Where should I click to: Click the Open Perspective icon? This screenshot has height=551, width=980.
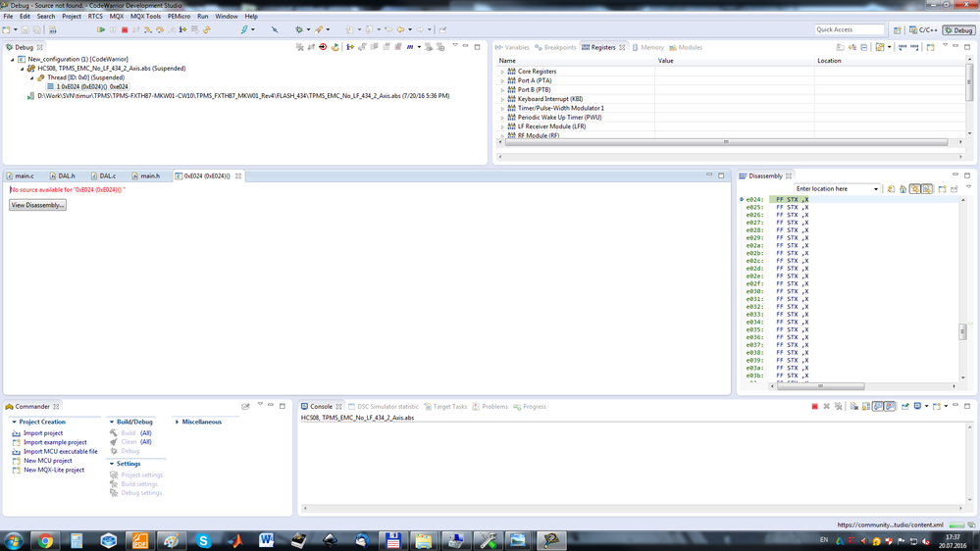(898, 29)
